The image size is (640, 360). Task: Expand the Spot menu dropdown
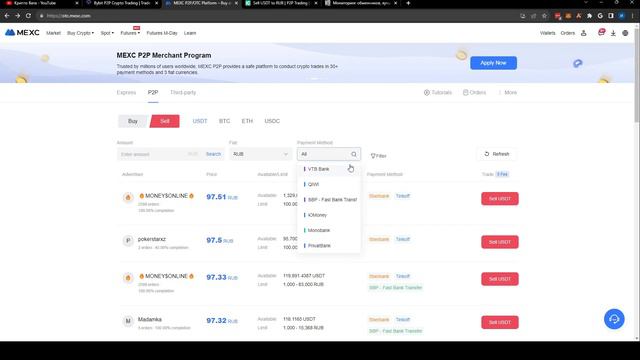(x=107, y=33)
